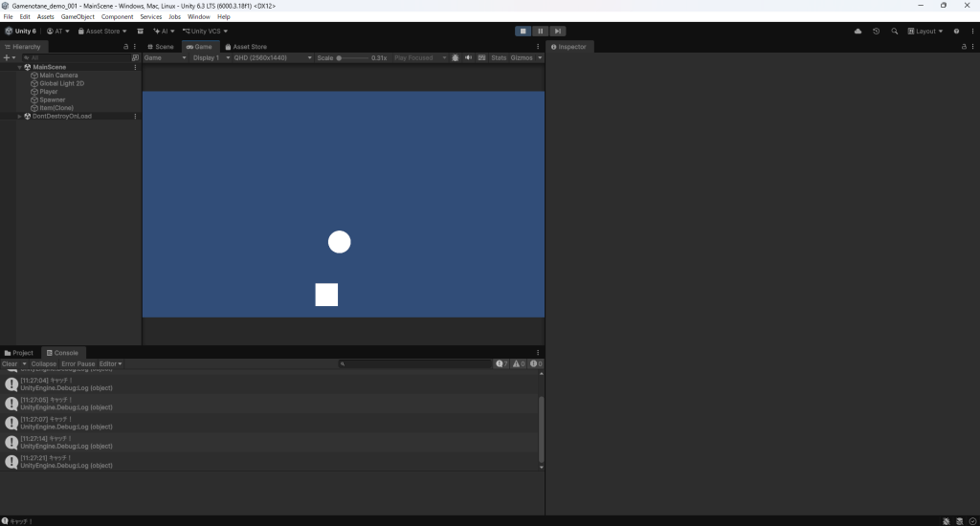Screen dimensions: 980x526
Task: Open the global search magnifier icon
Action: (895, 32)
